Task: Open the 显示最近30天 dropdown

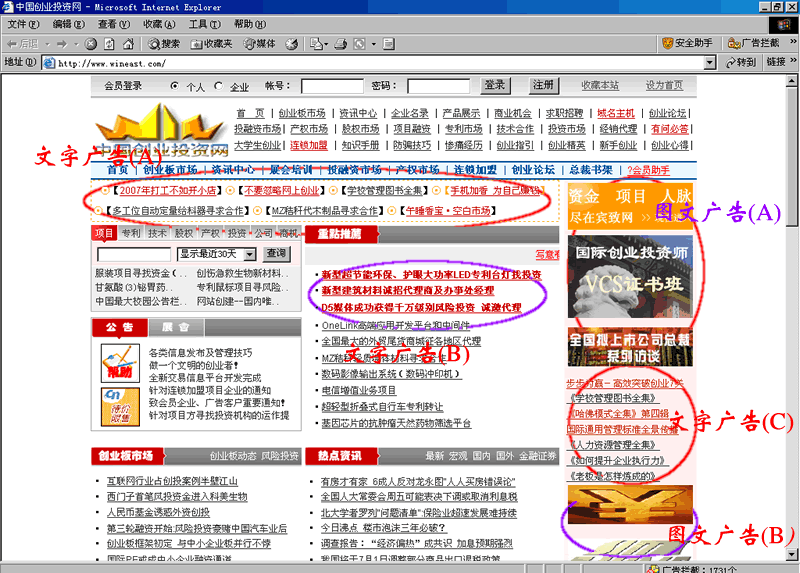Action: click(x=249, y=254)
